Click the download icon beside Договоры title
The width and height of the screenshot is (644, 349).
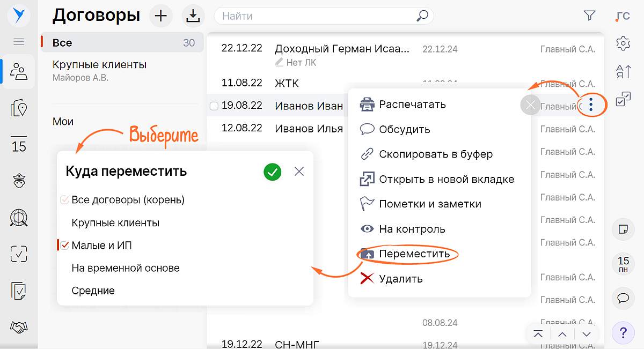[192, 16]
